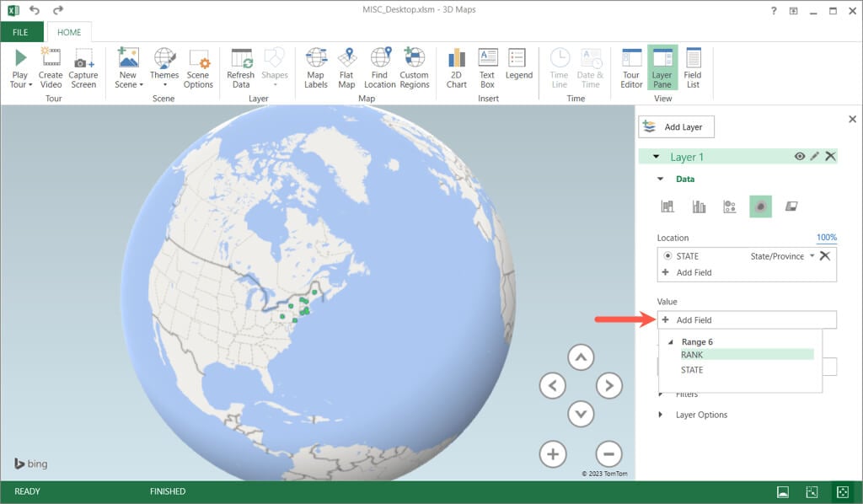Insert a Text Box
Image resolution: width=863 pixels, height=504 pixels.
(487, 68)
